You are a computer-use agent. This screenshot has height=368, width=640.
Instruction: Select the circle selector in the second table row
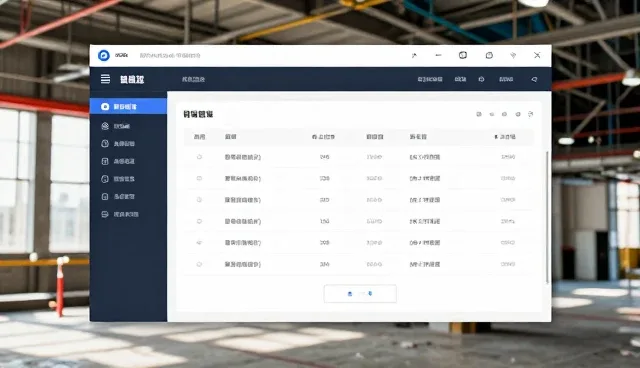(x=199, y=178)
